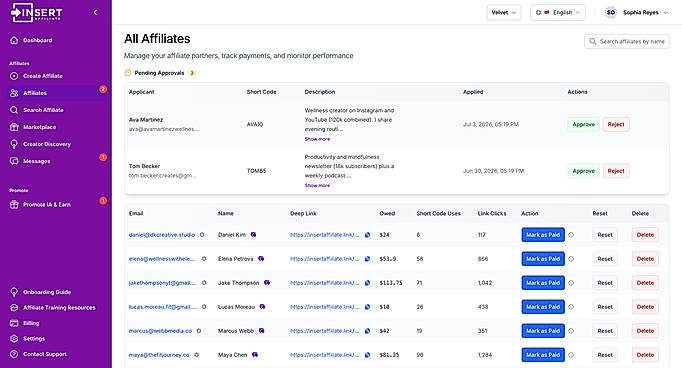Open the Velvet company dropdown
This screenshot has height=368, width=682.
(504, 13)
